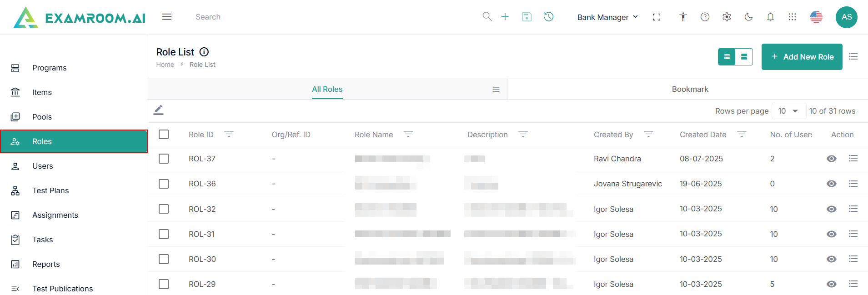868x295 pixels.
Task: Open the settings gear icon
Action: pos(727,17)
